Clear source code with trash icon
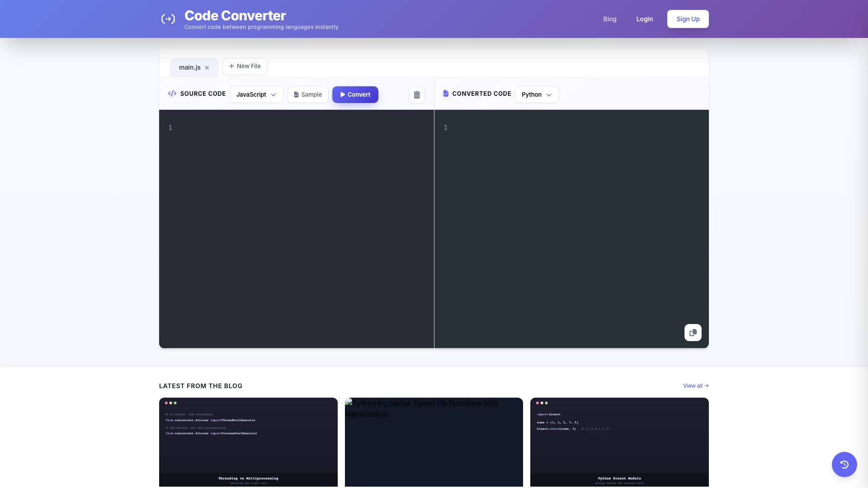868x488 pixels. pyautogui.click(x=417, y=95)
